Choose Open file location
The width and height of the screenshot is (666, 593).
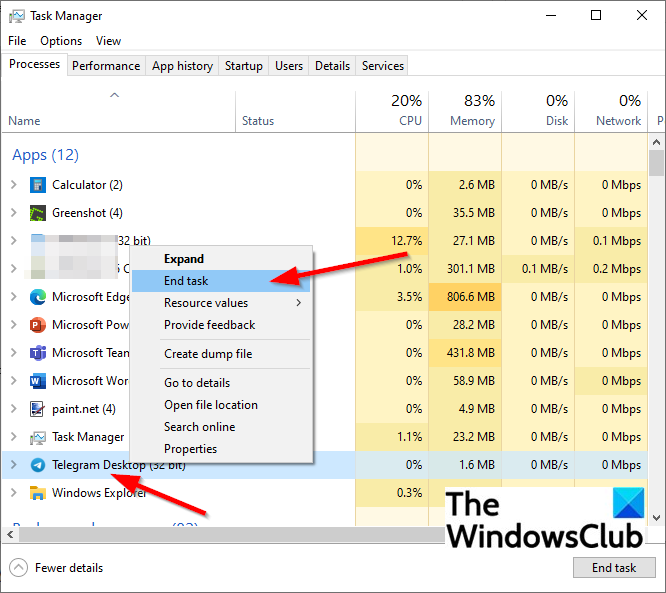221,405
